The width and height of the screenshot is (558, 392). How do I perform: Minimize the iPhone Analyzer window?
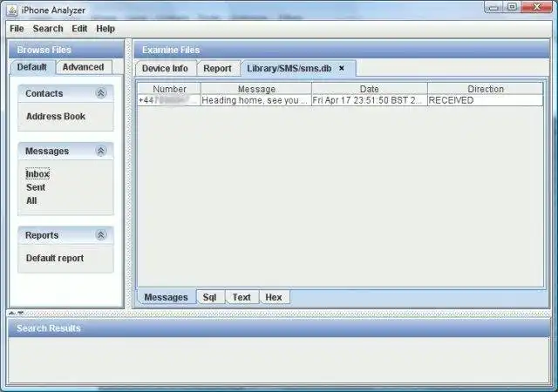tap(493, 7)
